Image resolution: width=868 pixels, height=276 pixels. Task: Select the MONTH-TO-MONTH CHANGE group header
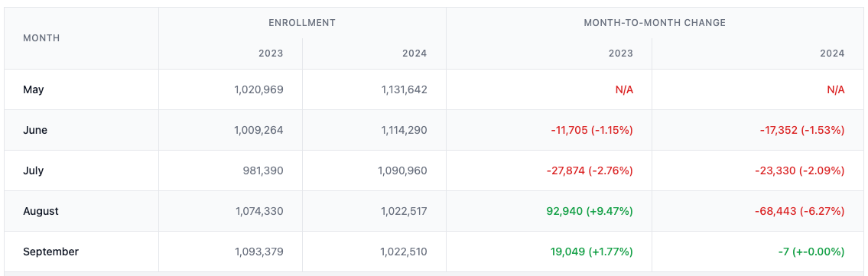coord(655,23)
